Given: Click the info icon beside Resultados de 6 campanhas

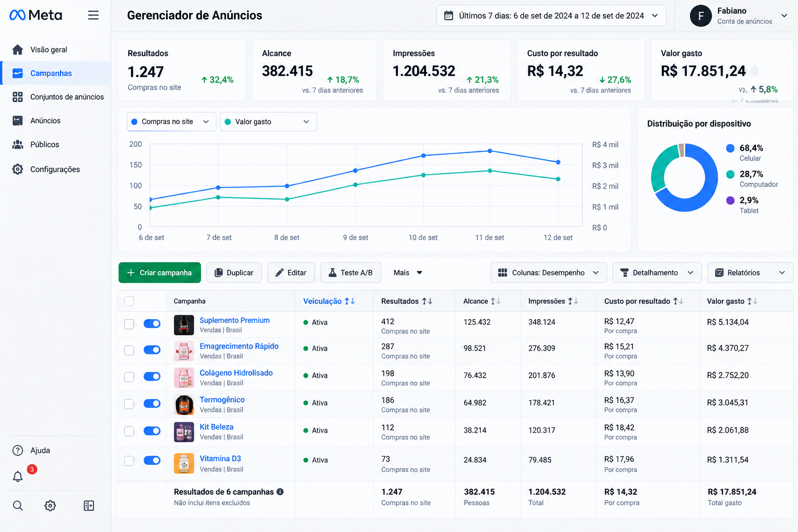Looking at the screenshot, I should 280,491.
